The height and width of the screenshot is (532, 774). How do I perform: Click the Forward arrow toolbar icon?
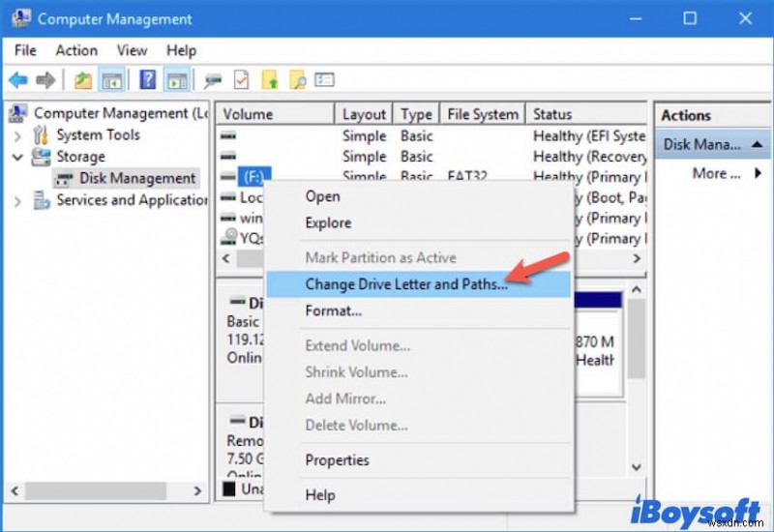(x=45, y=80)
